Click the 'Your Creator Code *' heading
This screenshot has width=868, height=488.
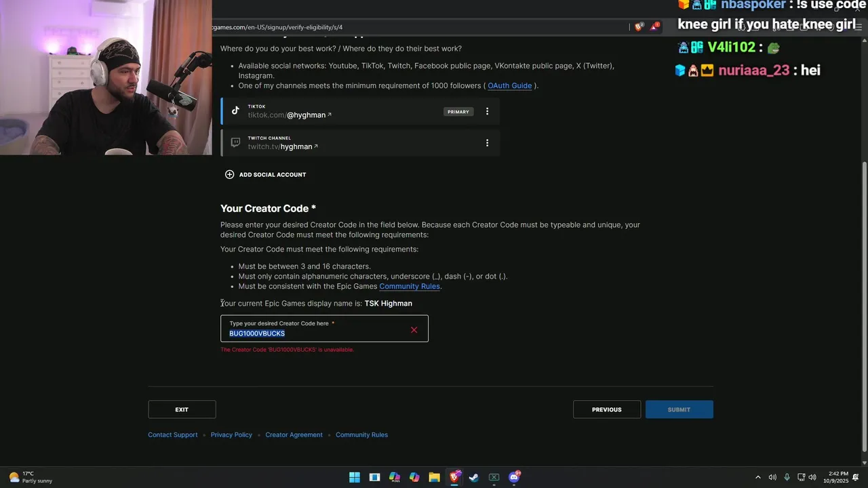pyautogui.click(x=268, y=208)
